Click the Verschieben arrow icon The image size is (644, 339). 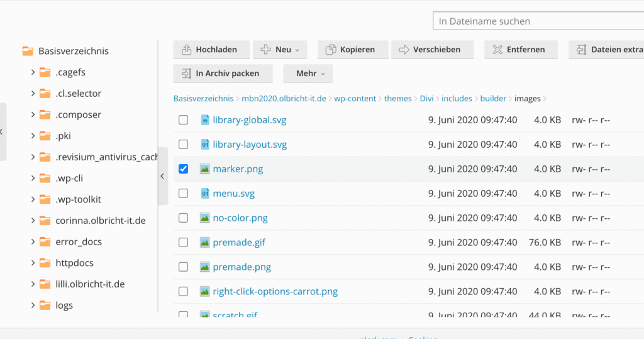coord(404,50)
